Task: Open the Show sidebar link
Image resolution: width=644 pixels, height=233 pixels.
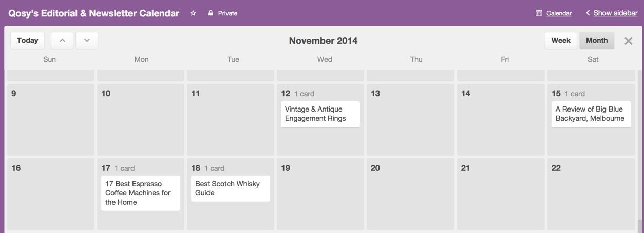Action: tap(615, 13)
